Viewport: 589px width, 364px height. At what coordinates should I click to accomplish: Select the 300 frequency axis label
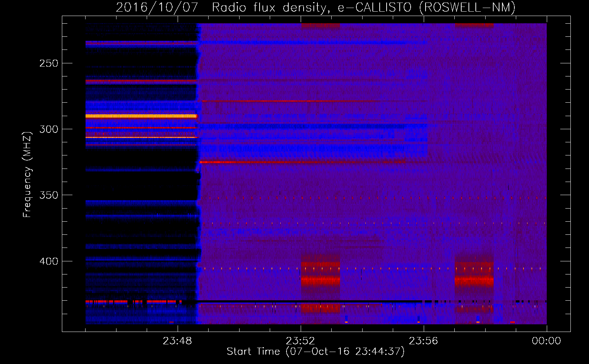49,129
